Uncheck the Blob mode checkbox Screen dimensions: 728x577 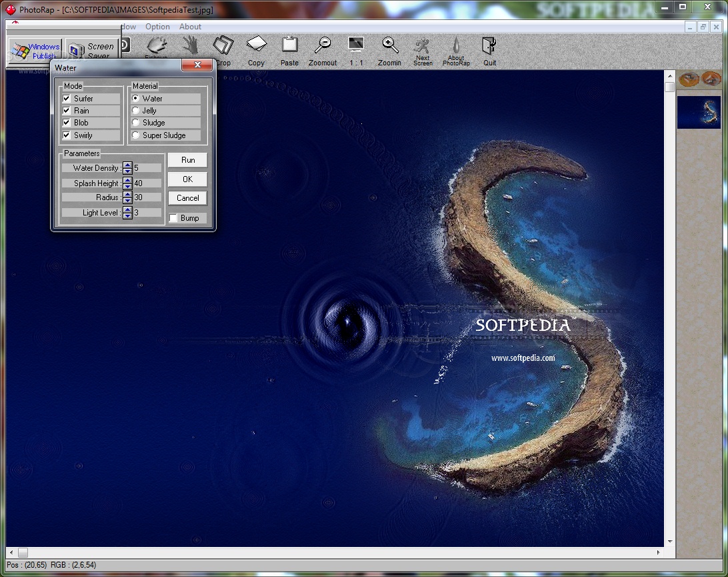[67, 123]
